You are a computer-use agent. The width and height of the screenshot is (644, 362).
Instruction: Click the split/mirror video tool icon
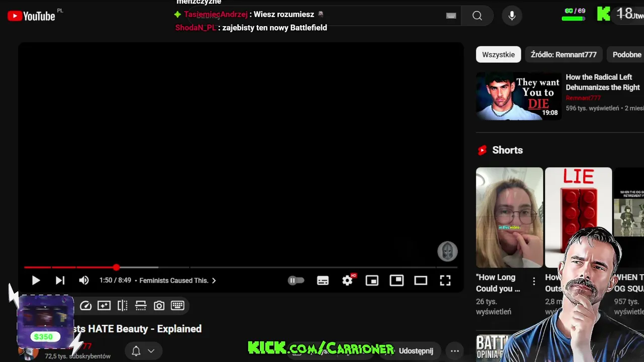click(122, 306)
